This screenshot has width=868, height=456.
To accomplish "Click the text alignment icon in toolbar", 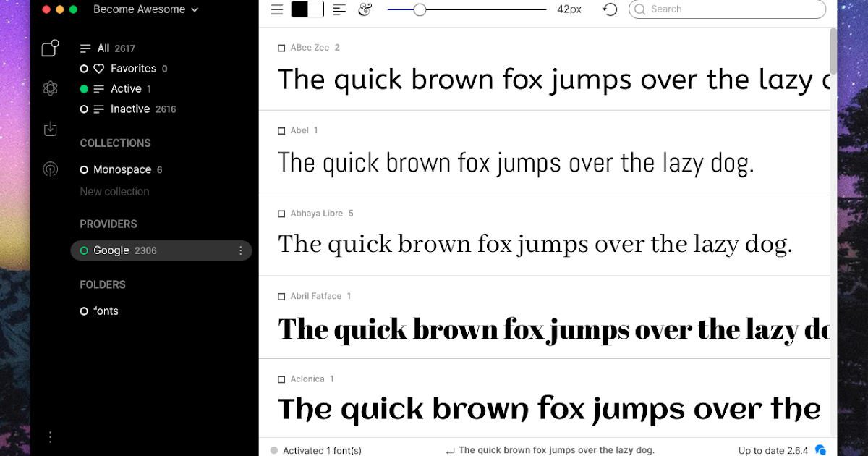I will pos(339,9).
